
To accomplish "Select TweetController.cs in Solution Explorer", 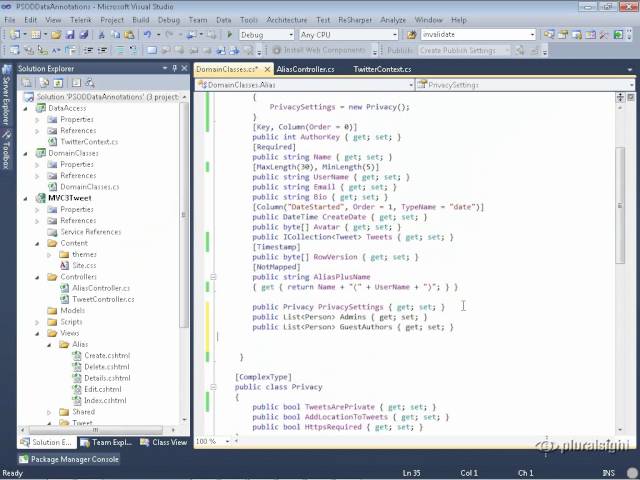I will coord(103,300).
